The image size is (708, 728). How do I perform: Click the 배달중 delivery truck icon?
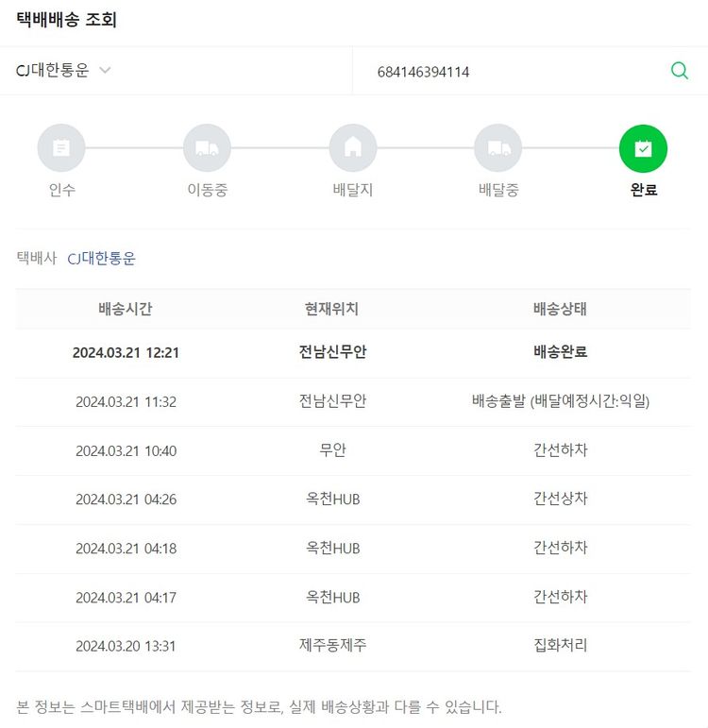[498, 148]
